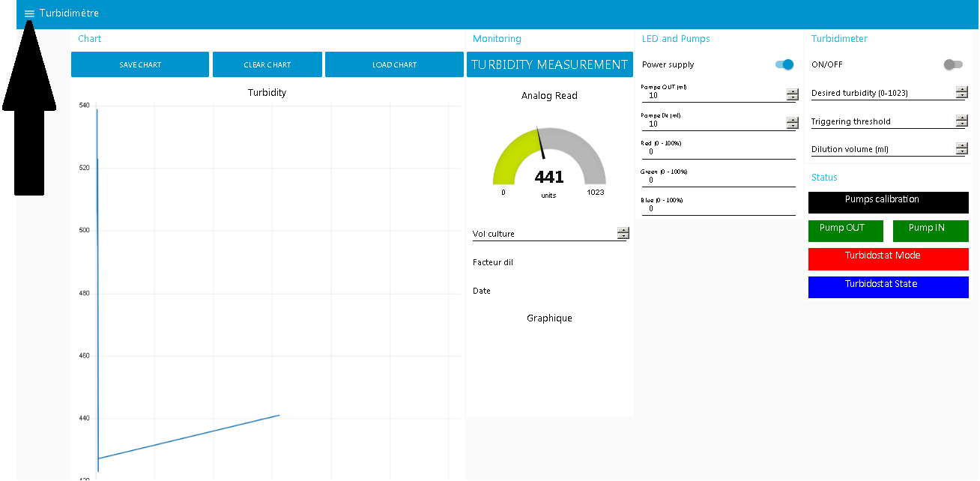Open the hamburger menu next to Turbidimètre

pyautogui.click(x=29, y=13)
